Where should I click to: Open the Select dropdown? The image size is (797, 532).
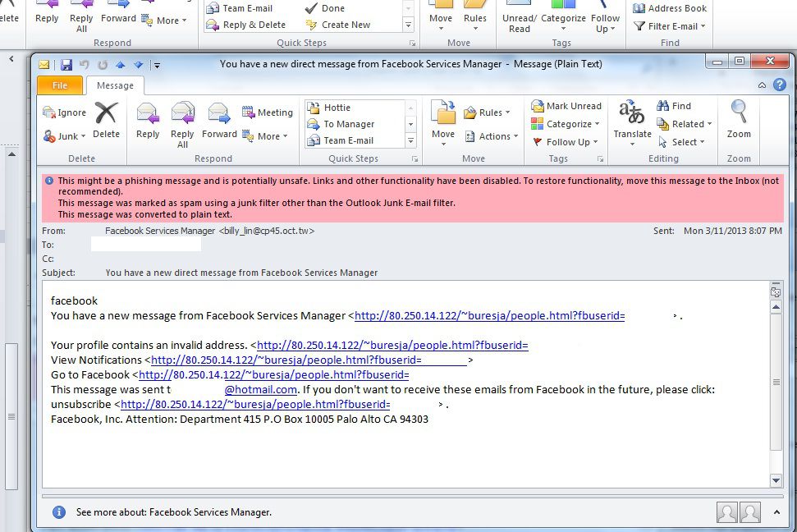point(681,142)
